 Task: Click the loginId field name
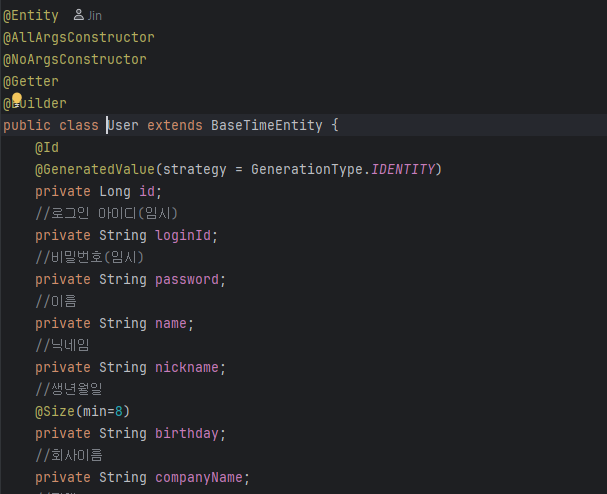pyautogui.click(x=183, y=235)
